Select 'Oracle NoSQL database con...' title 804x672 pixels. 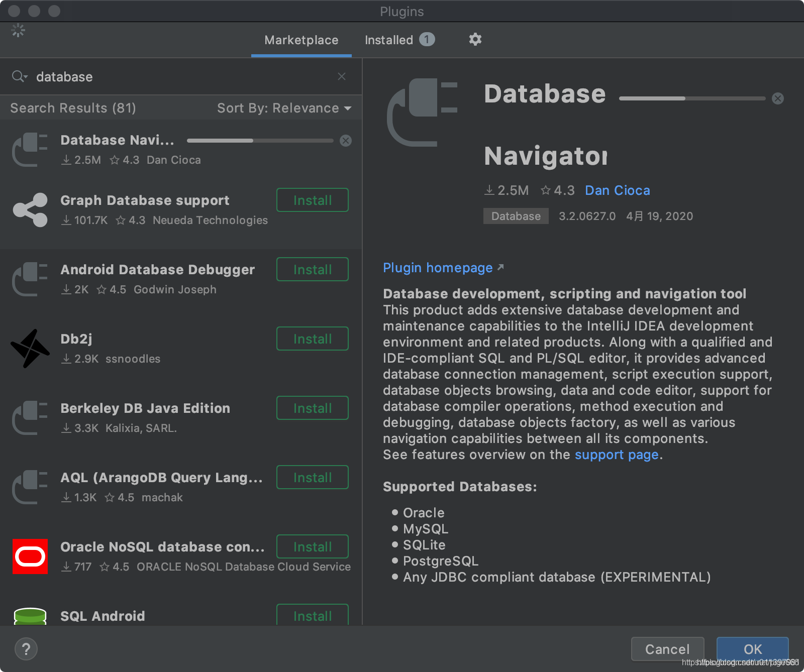(162, 546)
